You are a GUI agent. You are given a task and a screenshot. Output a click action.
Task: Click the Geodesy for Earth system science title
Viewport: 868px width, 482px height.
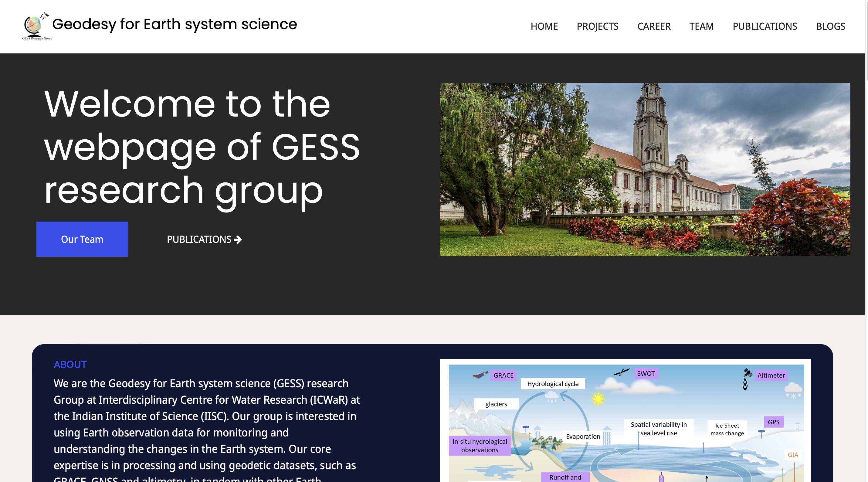(175, 24)
